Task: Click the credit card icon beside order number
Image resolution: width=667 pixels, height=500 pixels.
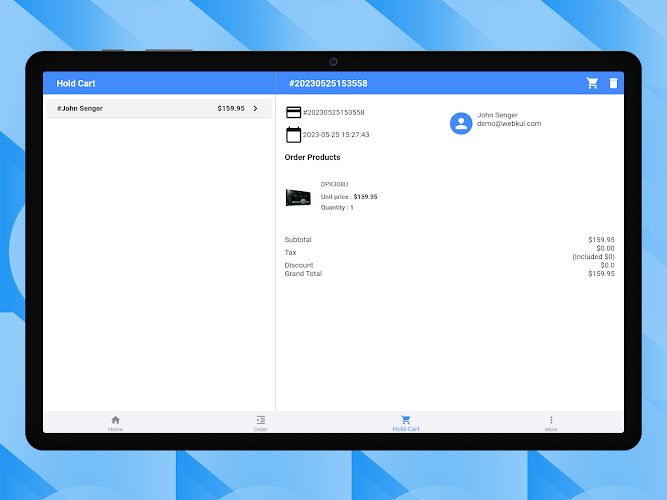Action: tap(293, 112)
